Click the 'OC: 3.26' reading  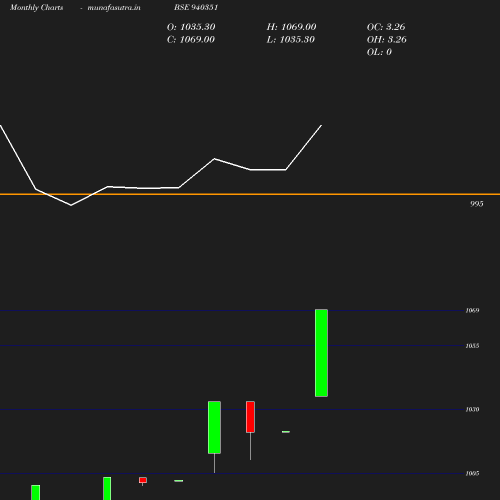[x=386, y=27]
